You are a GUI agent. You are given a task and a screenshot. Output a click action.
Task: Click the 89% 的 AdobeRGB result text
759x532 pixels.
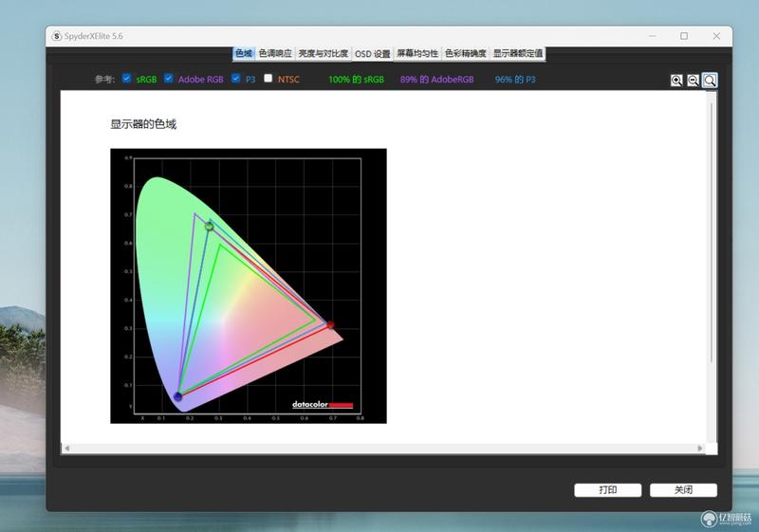pos(436,80)
